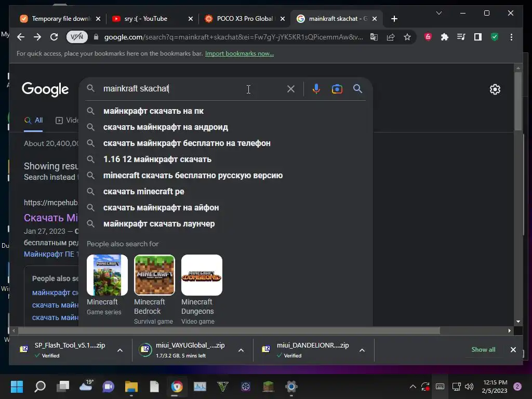Screen dimensions: 532x399
Task: Click Show all downloads
Action: pyautogui.click(x=483, y=350)
